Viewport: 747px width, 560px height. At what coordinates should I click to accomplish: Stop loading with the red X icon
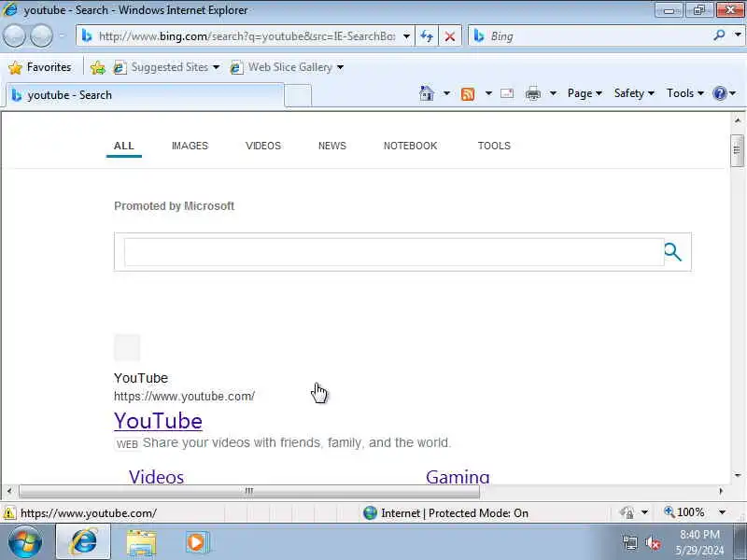(449, 36)
